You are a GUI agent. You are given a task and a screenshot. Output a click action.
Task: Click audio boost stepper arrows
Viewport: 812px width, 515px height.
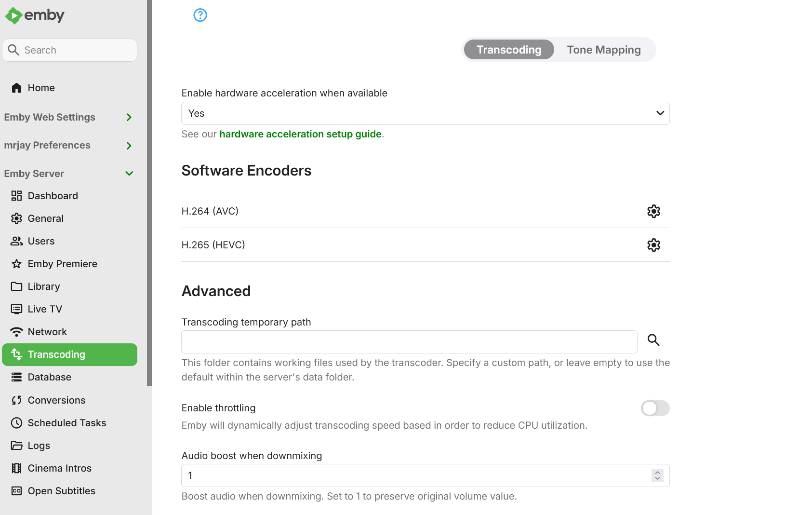click(657, 475)
